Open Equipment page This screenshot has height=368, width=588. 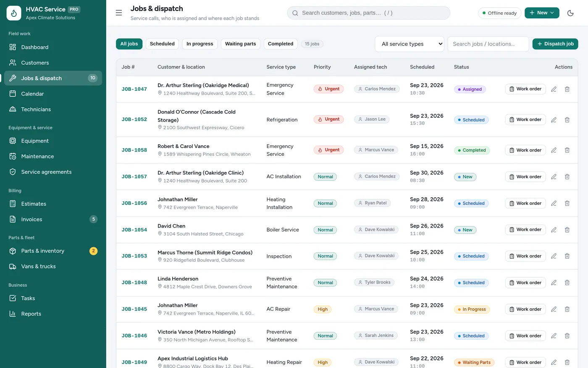pos(53,141)
